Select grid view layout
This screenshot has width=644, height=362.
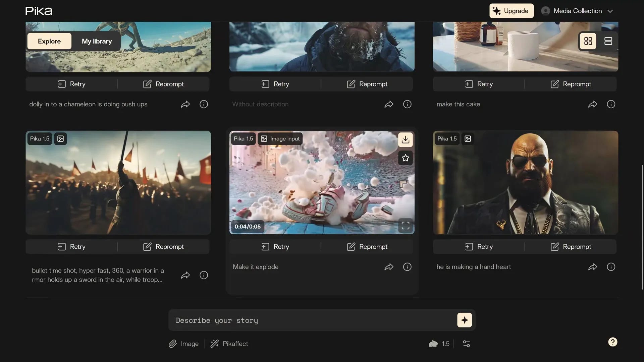pyautogui.click(x=588, y=41)
